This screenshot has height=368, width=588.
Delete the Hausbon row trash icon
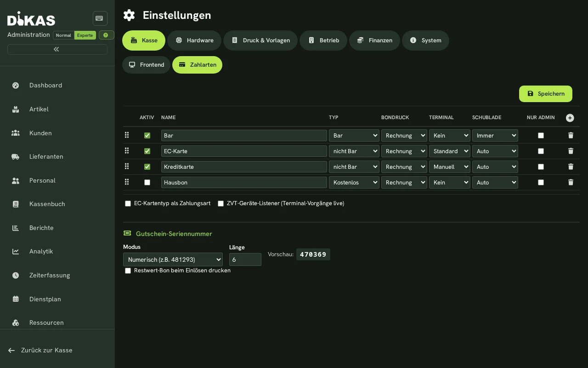pos(571,182)
